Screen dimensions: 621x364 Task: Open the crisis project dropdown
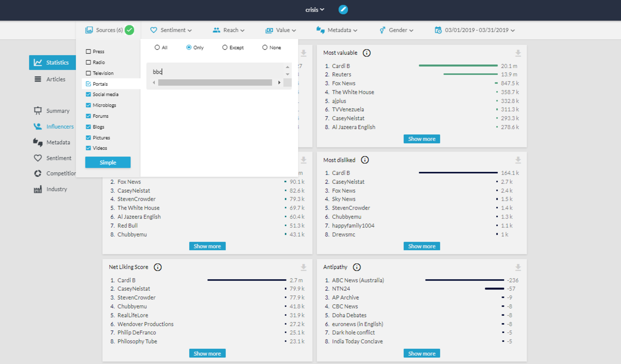[x=314, y=9]
